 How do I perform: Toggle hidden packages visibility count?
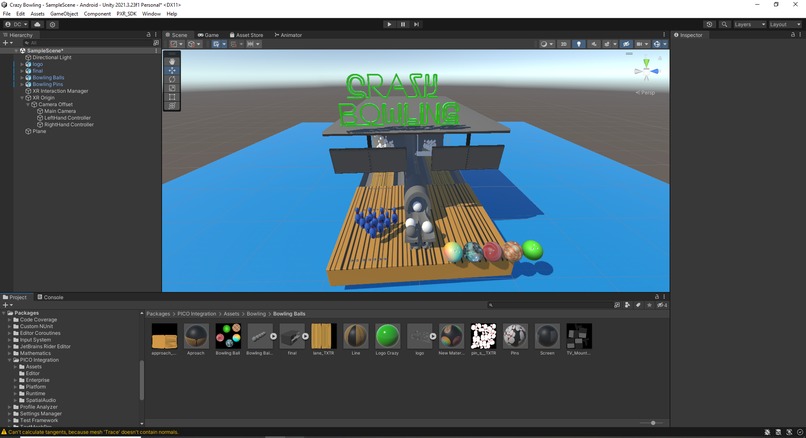[x=662, y=305]
